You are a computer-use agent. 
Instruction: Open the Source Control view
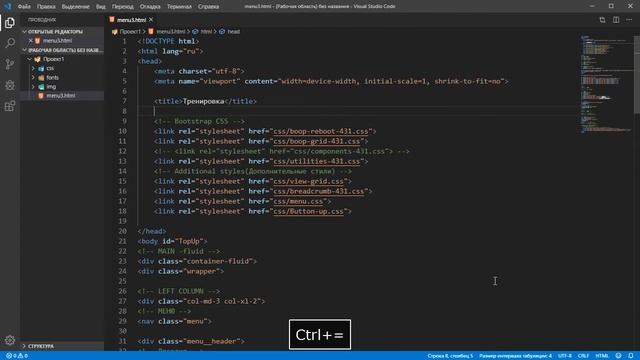click(x=10, y=64)
